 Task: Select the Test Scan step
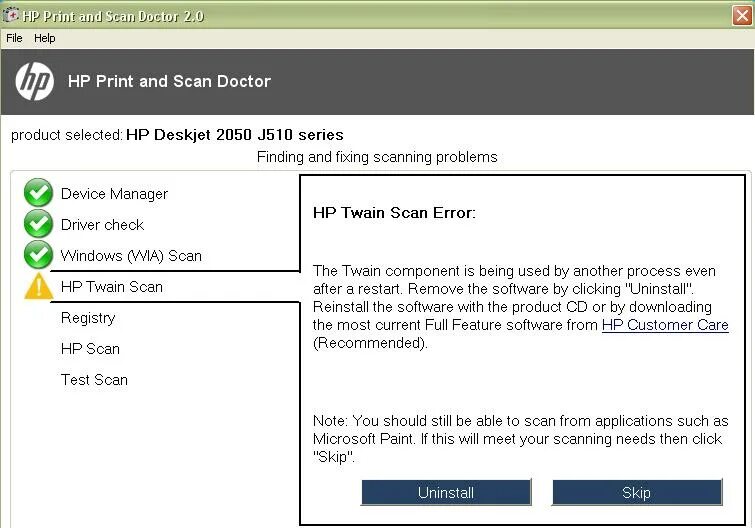tap(94, 380)
